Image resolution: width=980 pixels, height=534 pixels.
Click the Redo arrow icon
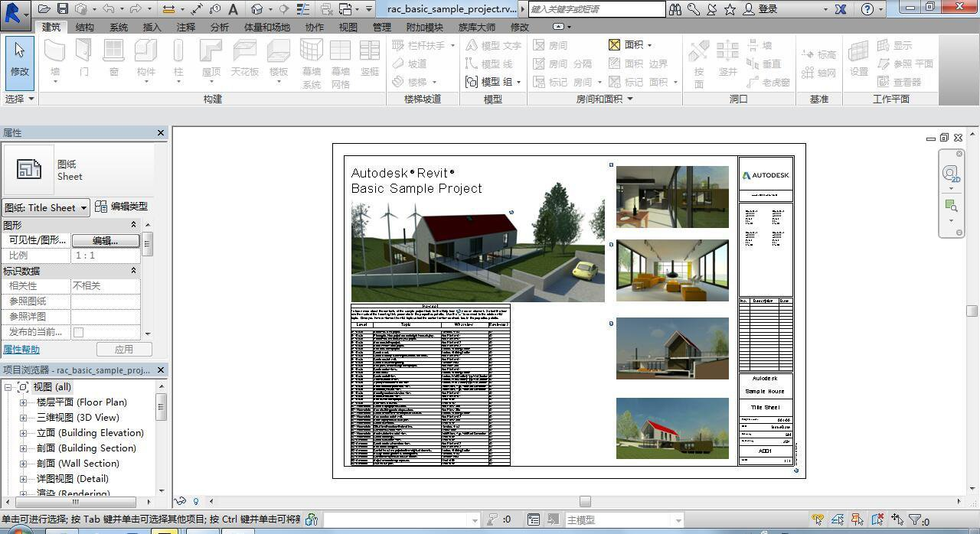tap(136, 9)
